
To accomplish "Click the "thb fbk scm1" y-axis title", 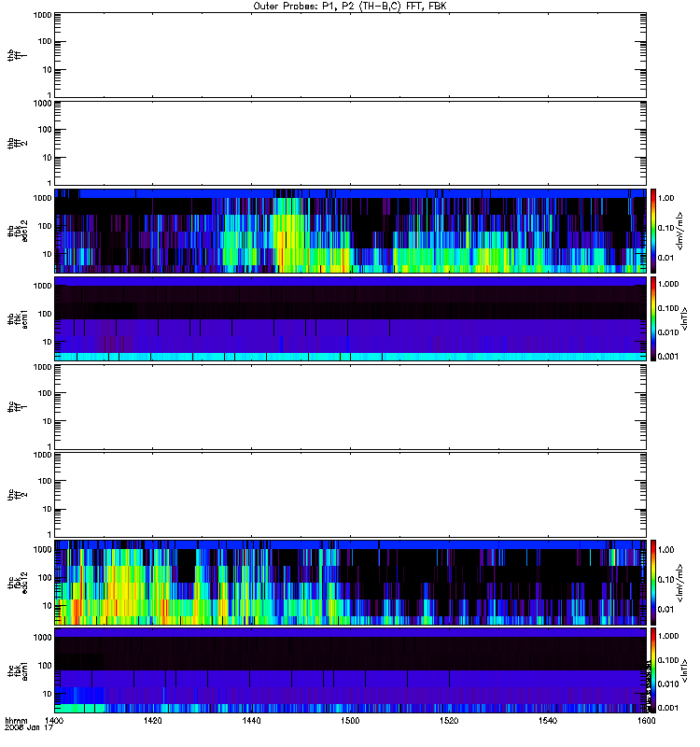I will [18, 318].
